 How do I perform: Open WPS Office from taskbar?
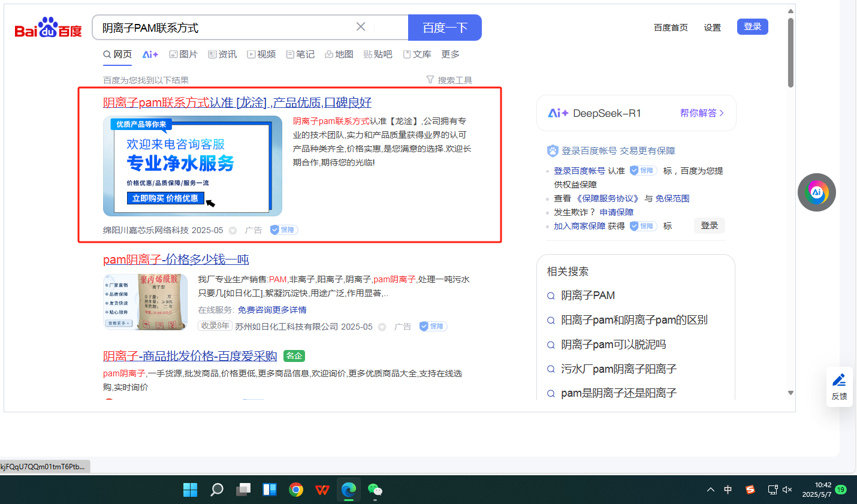[x=322, y=490]
